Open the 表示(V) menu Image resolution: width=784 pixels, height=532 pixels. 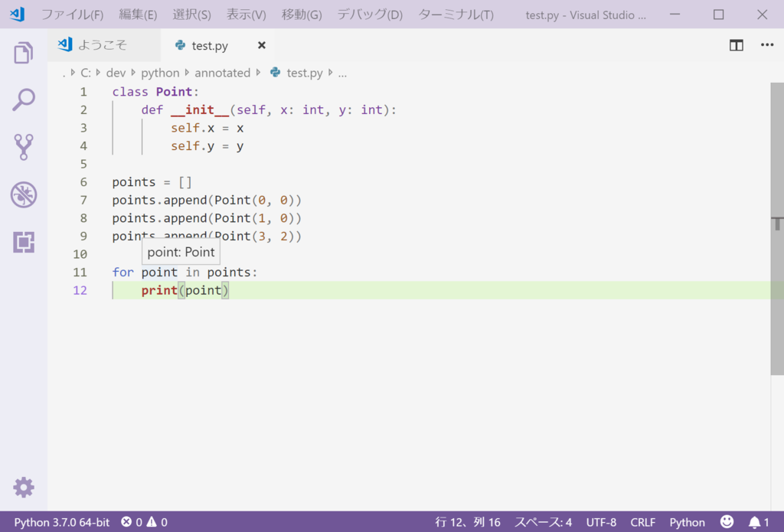[x=246, y=15]
